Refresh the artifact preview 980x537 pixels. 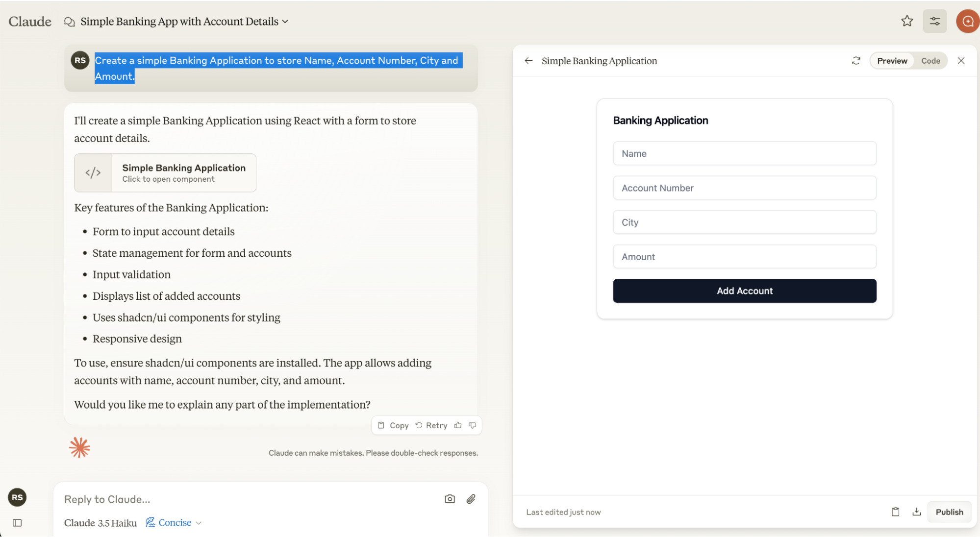856,61
